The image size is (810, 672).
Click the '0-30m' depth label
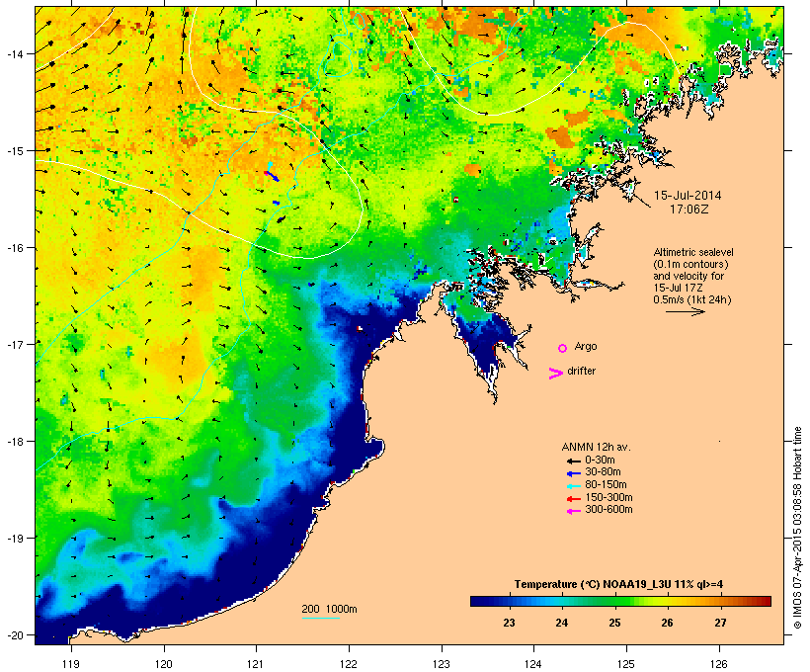tap(600, 461)
